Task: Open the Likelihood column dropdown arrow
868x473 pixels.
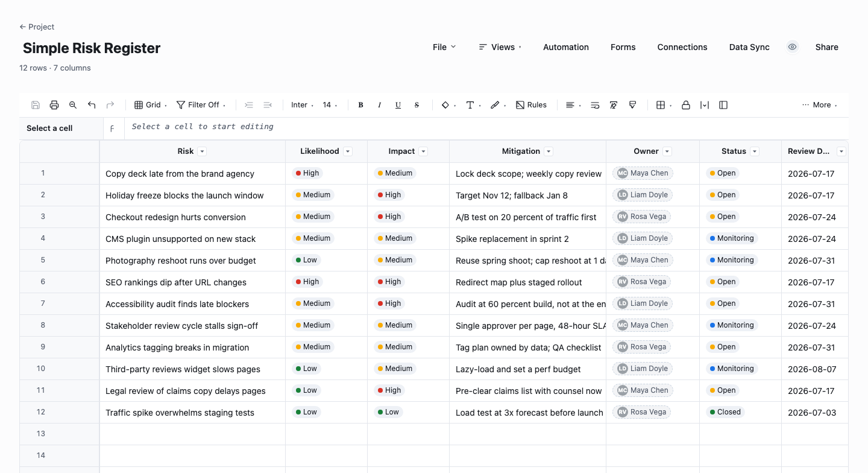Action: [x=348, y=151]
